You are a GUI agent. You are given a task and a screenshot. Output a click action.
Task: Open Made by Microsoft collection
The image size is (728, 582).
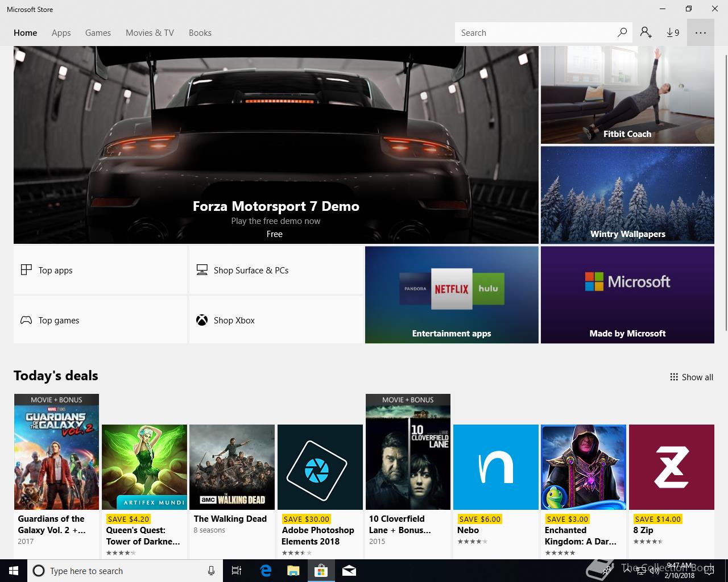[627, 294]
